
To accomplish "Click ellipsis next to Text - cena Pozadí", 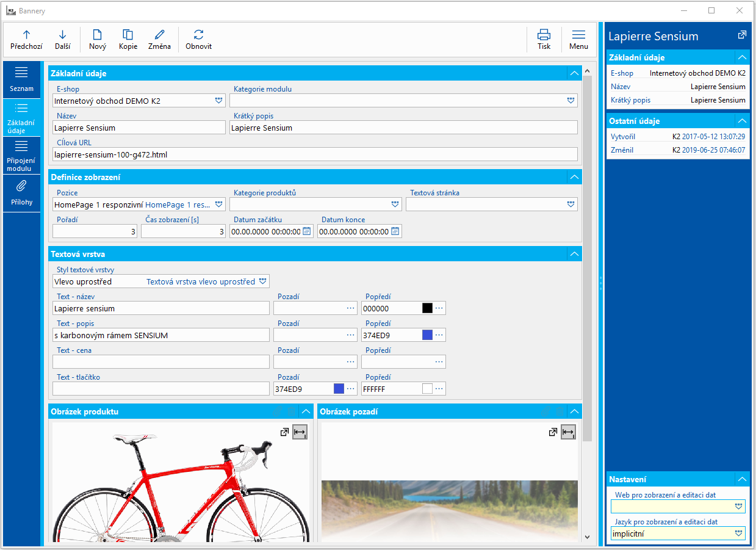I will tap(350, 362).
